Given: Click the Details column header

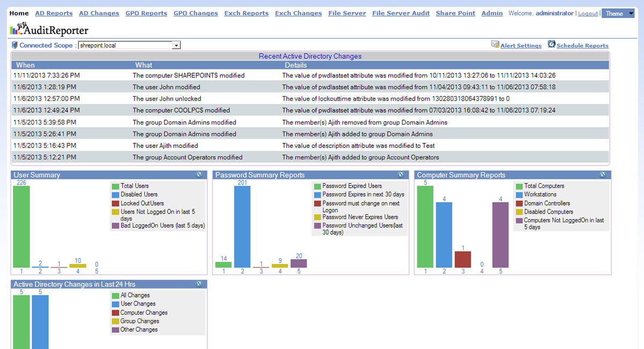Looking at the screenshot, I should coord(296,65).
